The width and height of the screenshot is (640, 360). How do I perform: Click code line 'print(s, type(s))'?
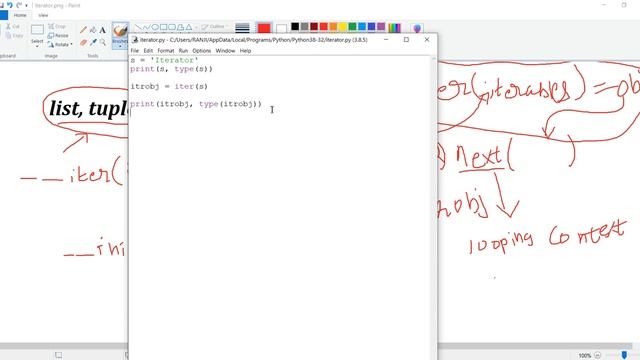pos(171,69)
